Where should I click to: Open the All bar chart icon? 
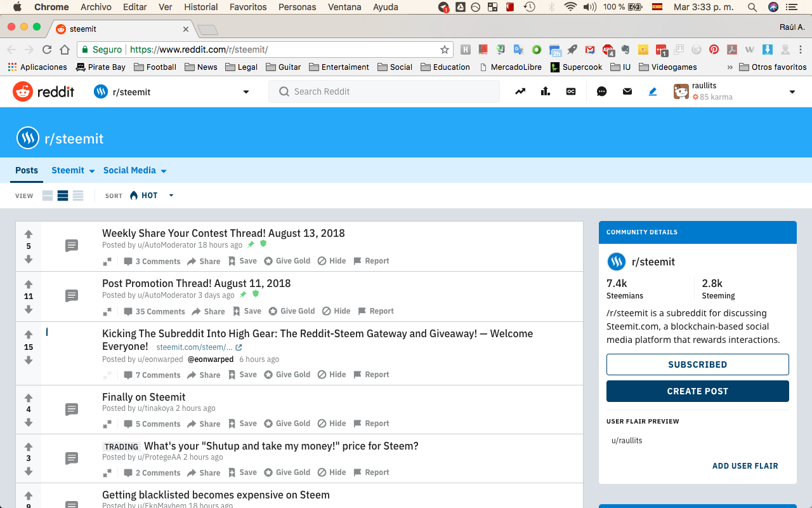(546, 91)
